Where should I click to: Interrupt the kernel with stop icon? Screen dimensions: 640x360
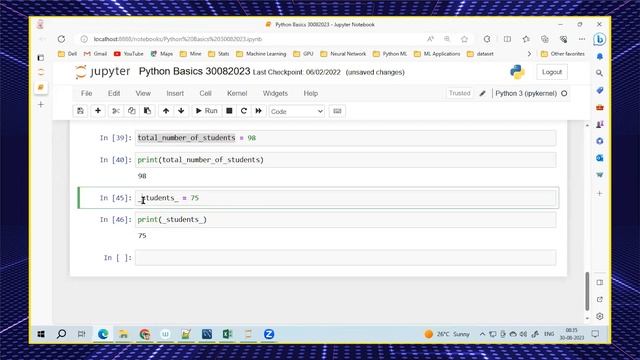click(x=229, y=111)
